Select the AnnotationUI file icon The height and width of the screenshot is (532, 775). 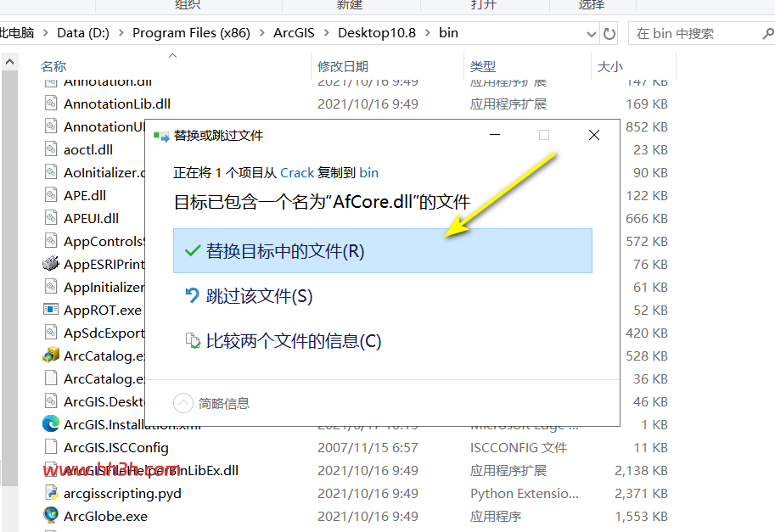(51, 126)
